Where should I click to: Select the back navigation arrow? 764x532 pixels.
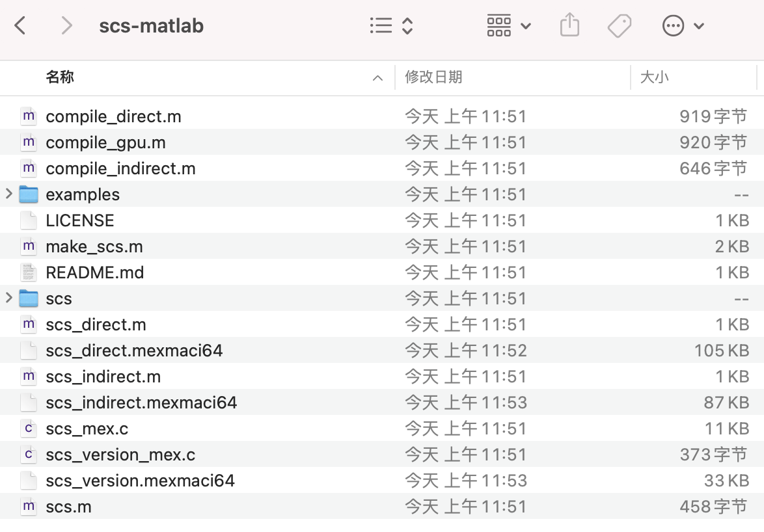20,25
